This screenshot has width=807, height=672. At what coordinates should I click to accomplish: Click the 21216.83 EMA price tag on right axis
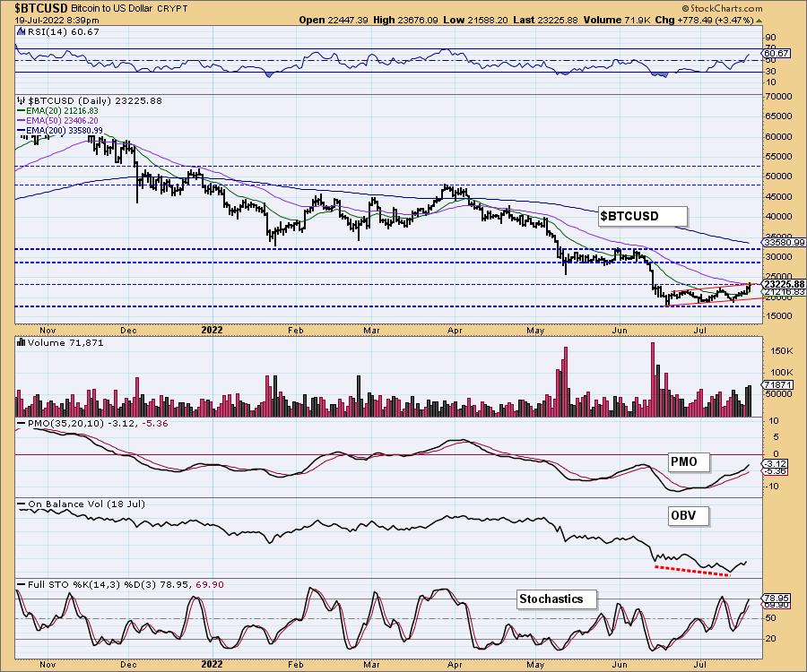coord(785,292)
